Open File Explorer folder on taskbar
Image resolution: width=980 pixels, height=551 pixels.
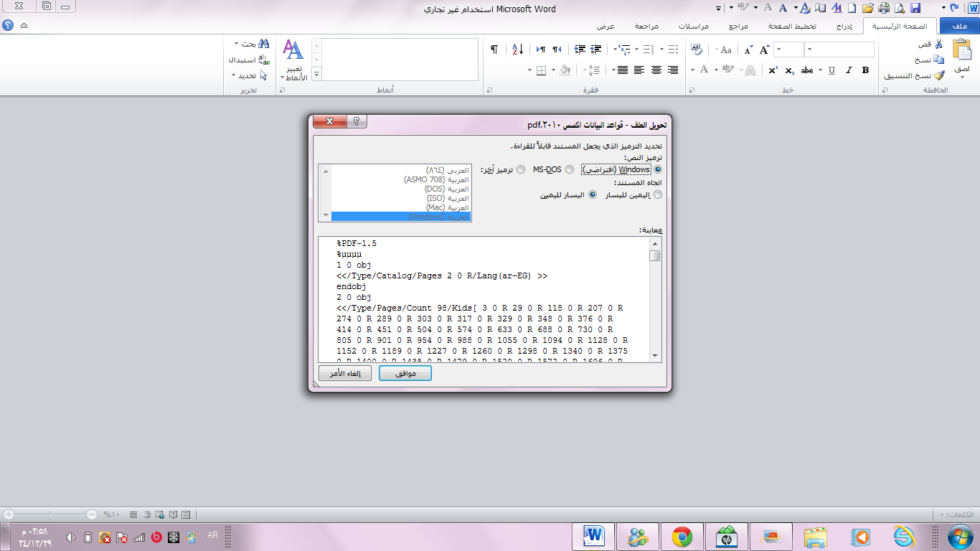click(x=815, y=537)
